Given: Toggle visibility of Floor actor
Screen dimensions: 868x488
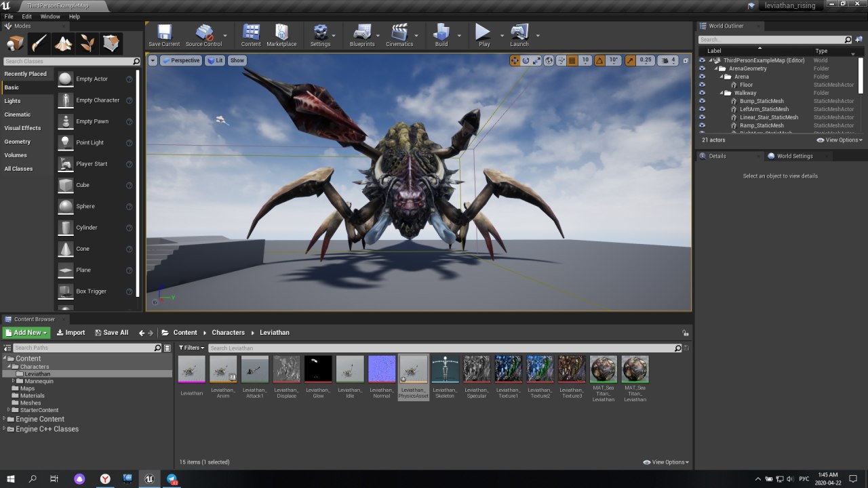Looking at the screenshot, I should [703, 85].
